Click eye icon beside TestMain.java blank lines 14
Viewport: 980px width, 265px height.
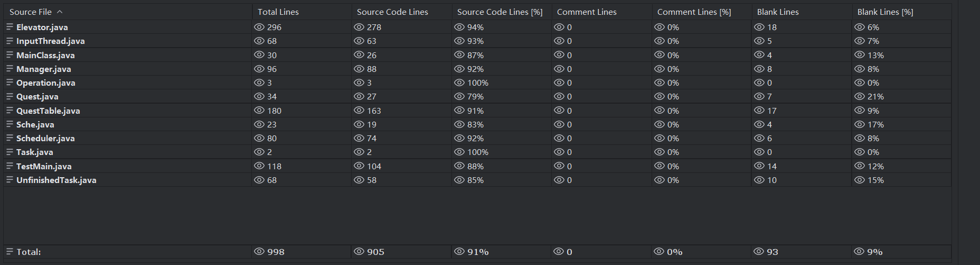point(759,166)
